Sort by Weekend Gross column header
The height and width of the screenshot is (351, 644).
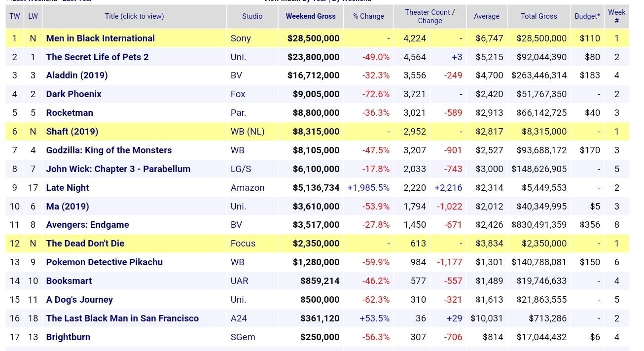(x=311, y=16)
